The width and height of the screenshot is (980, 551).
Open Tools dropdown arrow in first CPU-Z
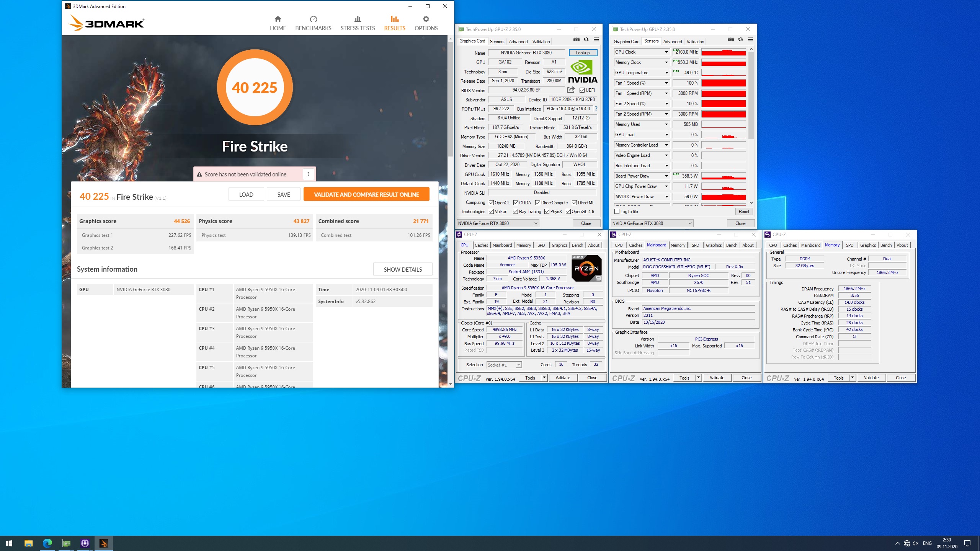click(x=544, y=378)
